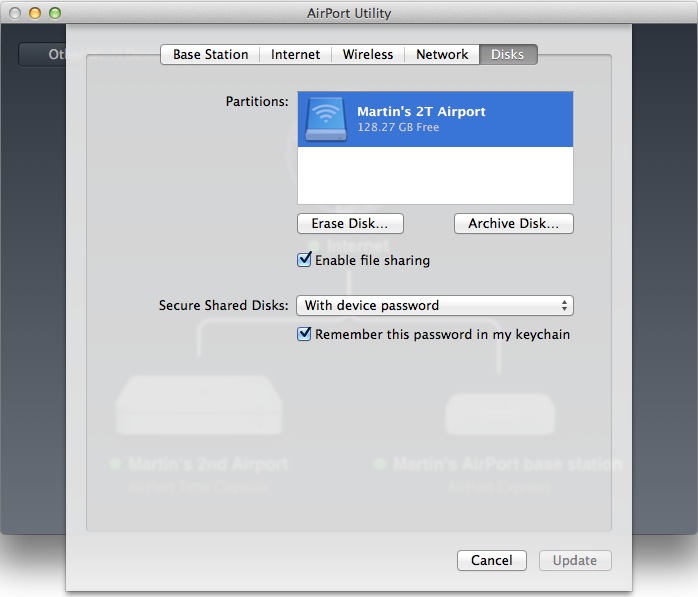Toggle Remember this password in my keychain
Viewport: 698px width, 597px height.
[x=304, y=334]
